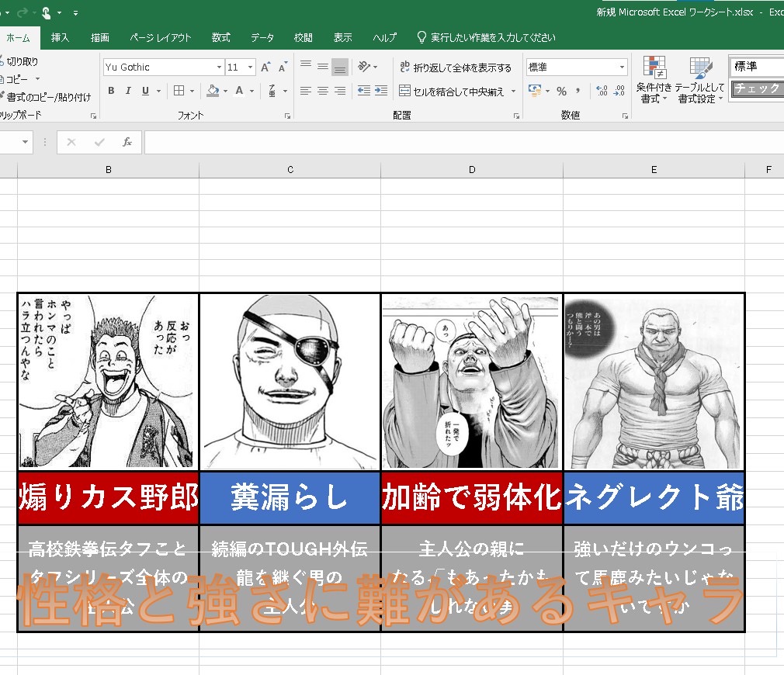Open the Yu Gothic font name dropdown

coord(219,67)
